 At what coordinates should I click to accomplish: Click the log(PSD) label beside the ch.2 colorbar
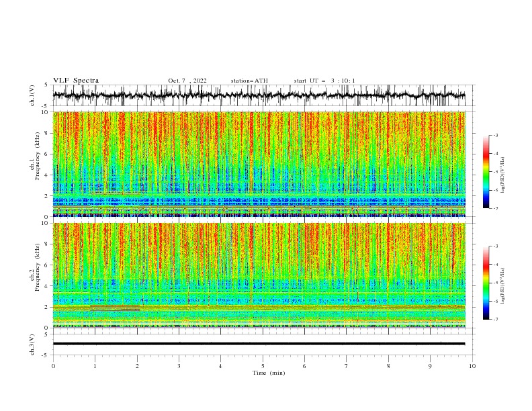[x=502, y=285]
